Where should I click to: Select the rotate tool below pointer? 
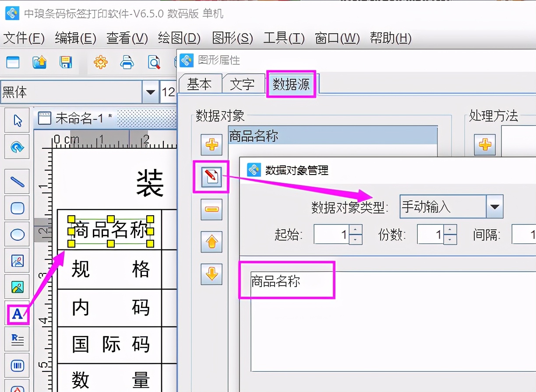pos(17,147)
